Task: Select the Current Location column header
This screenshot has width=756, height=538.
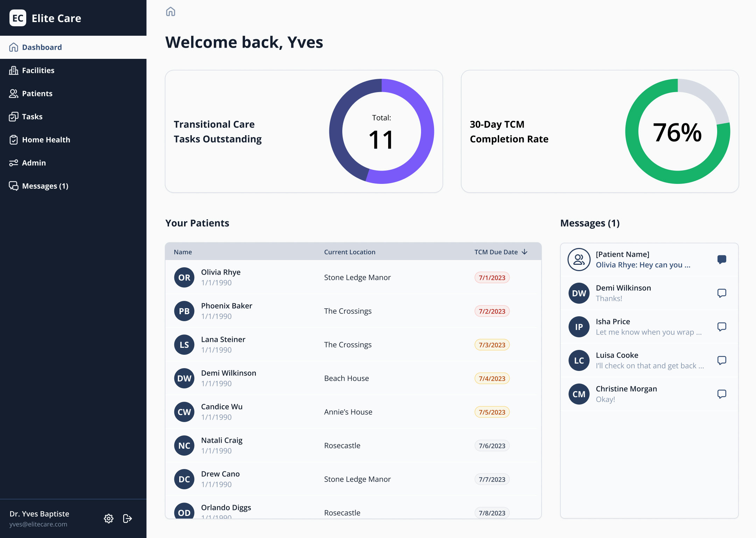Action: point(350,251)
